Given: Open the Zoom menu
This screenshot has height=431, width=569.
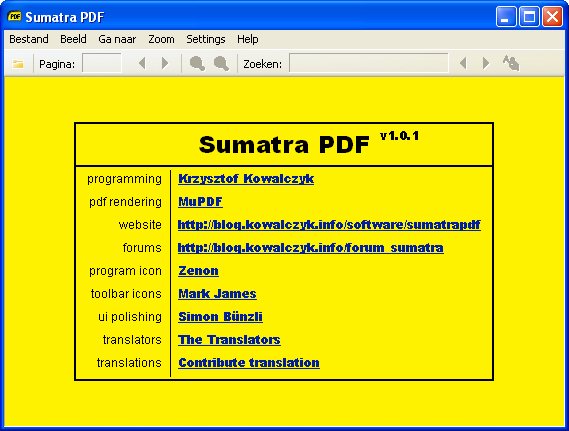Looking at the screenshot, I should (x=161, y=39).
